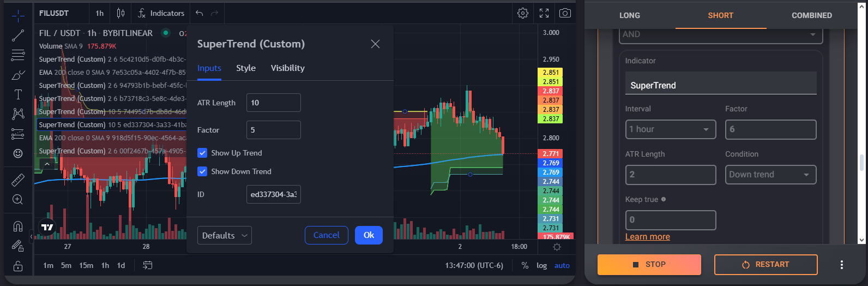Toggle magnet mode
The height and width of the screenshot is (286, 868).
tap(18, 226)
